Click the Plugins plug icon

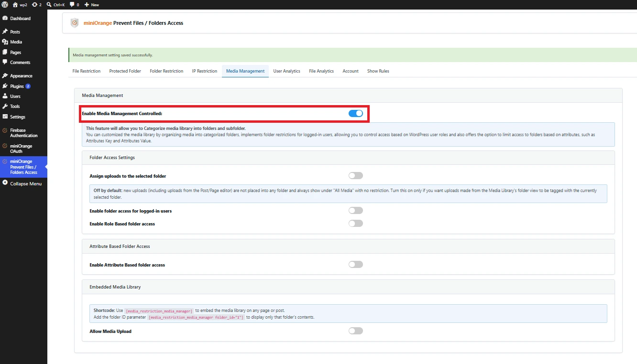click(x=5, y=86)
